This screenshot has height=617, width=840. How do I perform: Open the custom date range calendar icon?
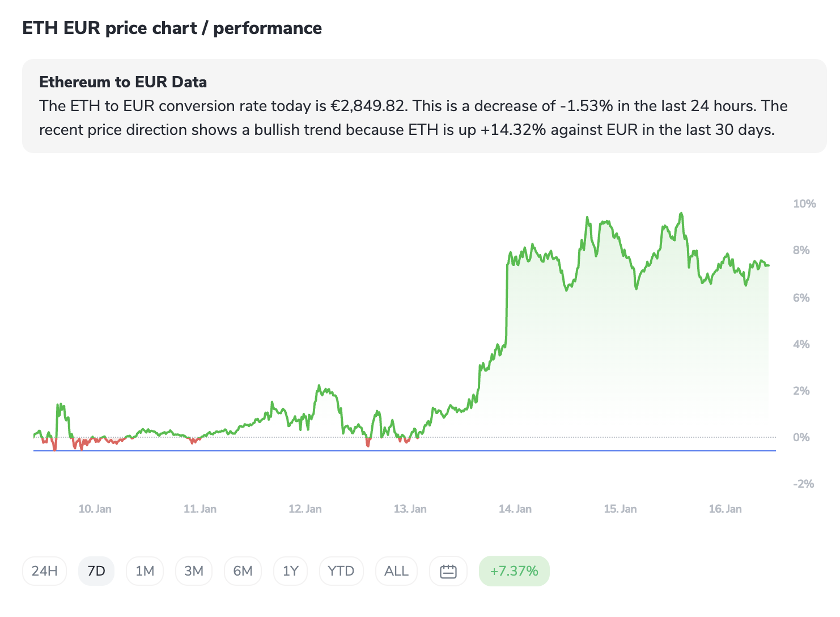448,571
